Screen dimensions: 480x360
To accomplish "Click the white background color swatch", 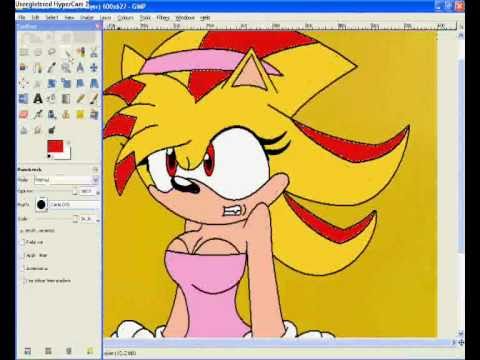I will [x=66, y=155].
